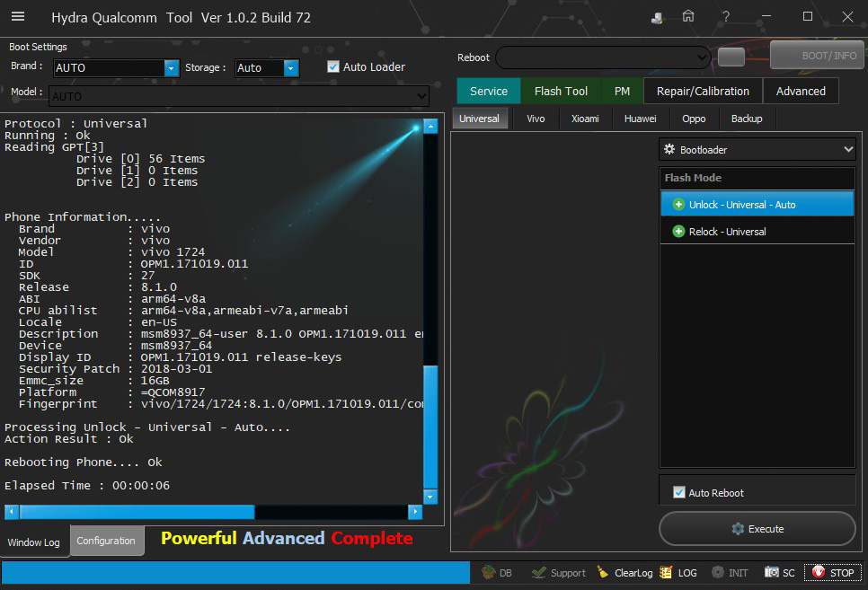
Task: Open the Repair/Calibration tab
Action: click(x=703, y=92)
